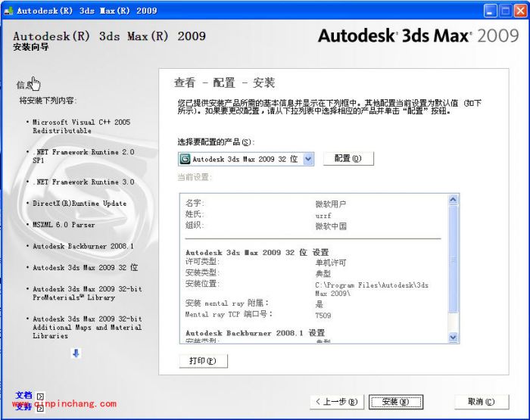Viewport: 530px width, 420px height.
Task: Click the 信息 heading in sidebar
Action: [25, 85]
